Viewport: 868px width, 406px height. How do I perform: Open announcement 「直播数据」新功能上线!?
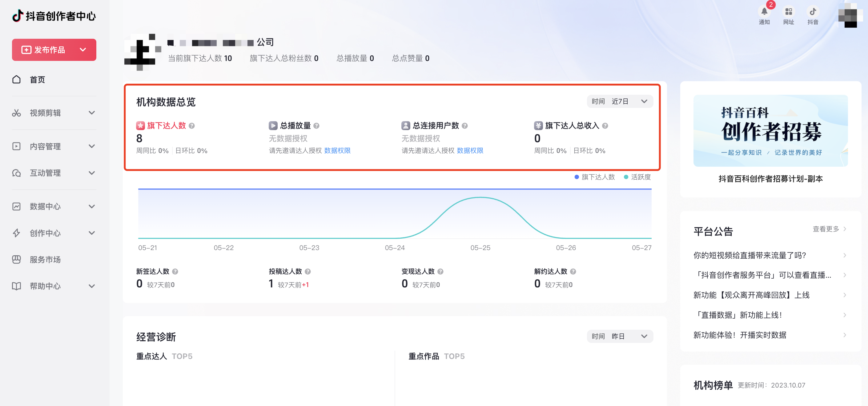tap(770, 315)
